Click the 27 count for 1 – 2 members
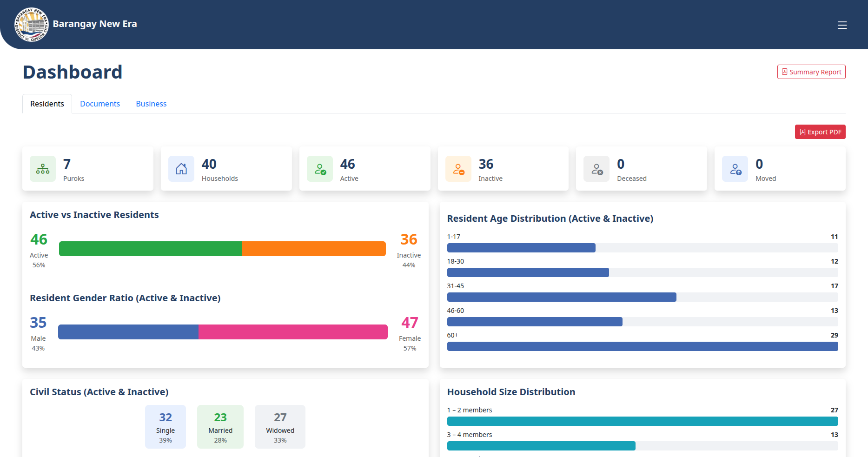 [835, 410]
